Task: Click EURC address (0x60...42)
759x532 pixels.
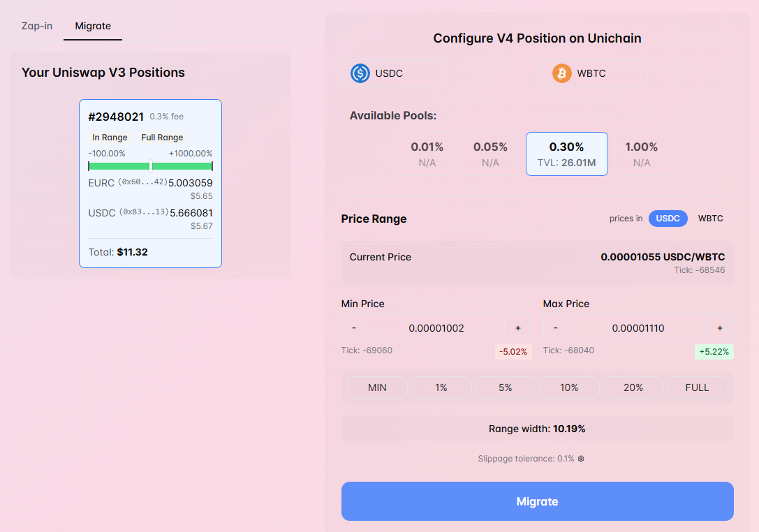Action: click(143, 182)
